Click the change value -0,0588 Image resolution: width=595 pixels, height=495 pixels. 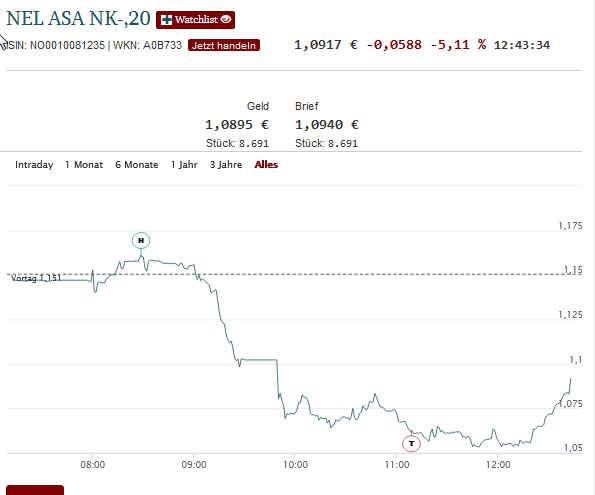[x=394, y=45]
